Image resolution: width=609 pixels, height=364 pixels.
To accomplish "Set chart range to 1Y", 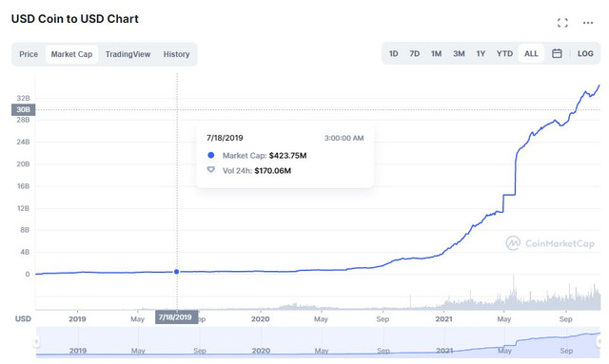I will pos(481,53).
